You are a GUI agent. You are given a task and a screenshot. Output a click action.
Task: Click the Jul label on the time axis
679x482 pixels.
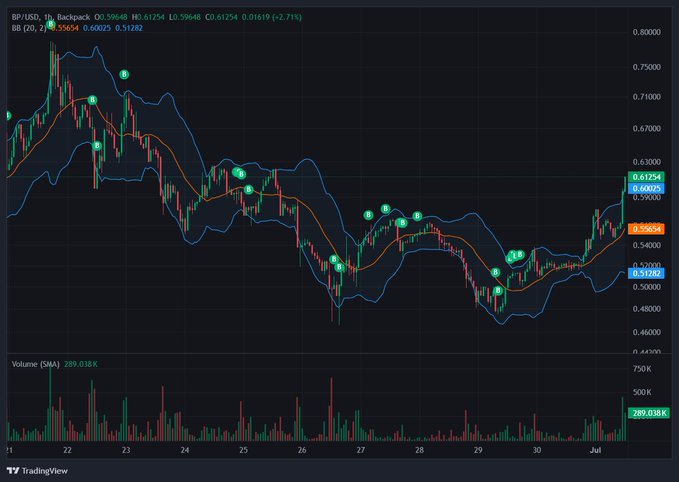click(595, 450)
